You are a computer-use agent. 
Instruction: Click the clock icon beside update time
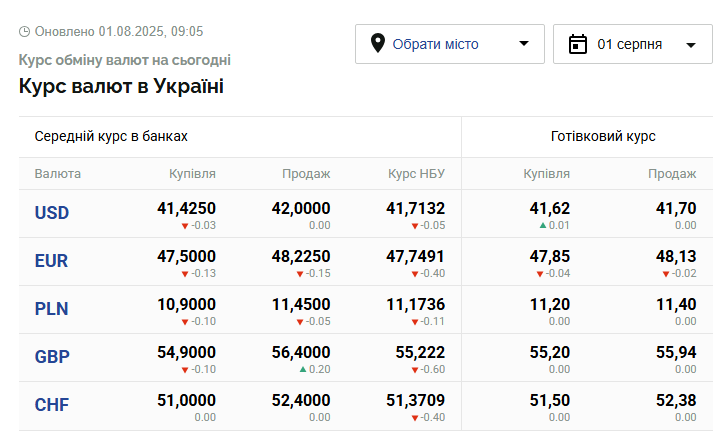pyautogui.click(x=24, y=32)
